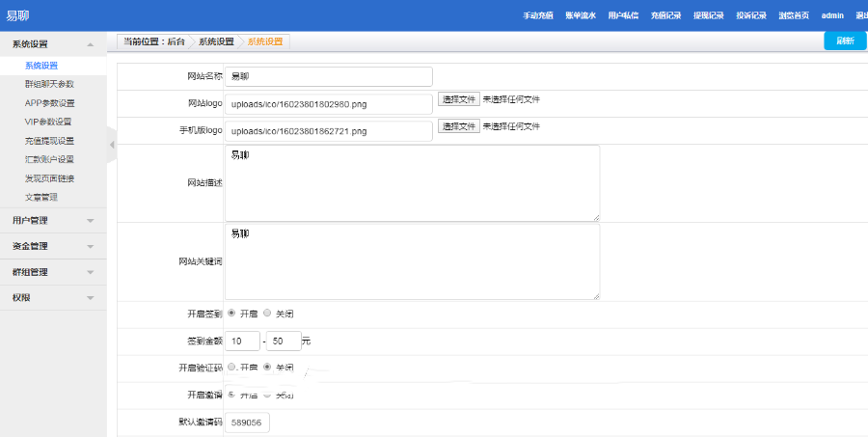The height and width of the screenshot is (437, 868).
Task: Focus the 手机版logo path field
Action: click(x=328, y=131)
